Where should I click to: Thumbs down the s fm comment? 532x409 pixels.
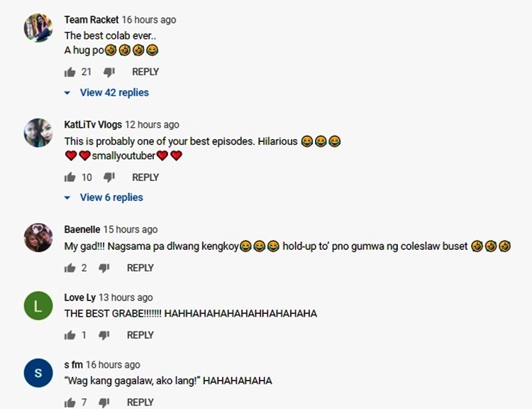tap(104, 403)
